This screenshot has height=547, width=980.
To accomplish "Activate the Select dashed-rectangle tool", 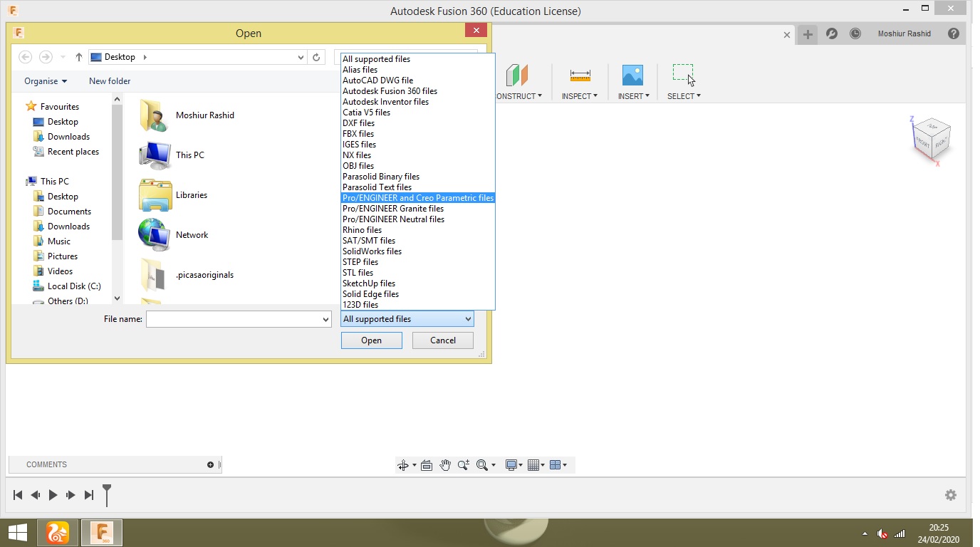I will pos(683,73).
